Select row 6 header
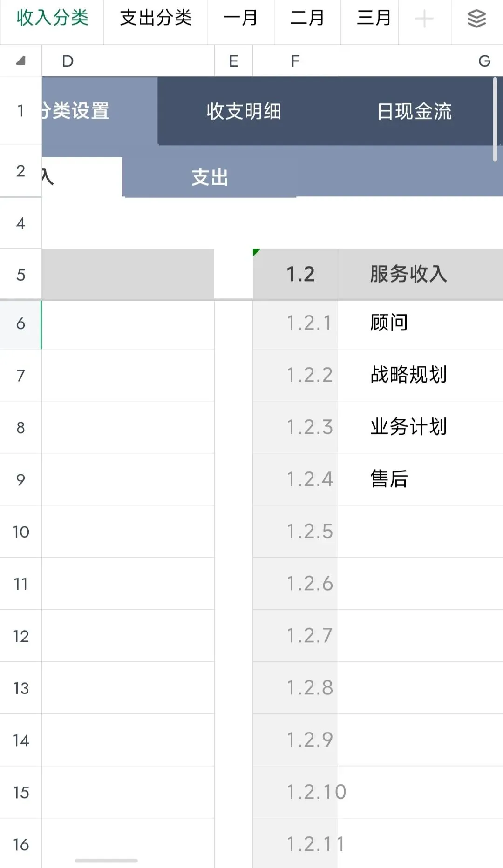This screenshot has width=503, height=868. tap(20, 323)
